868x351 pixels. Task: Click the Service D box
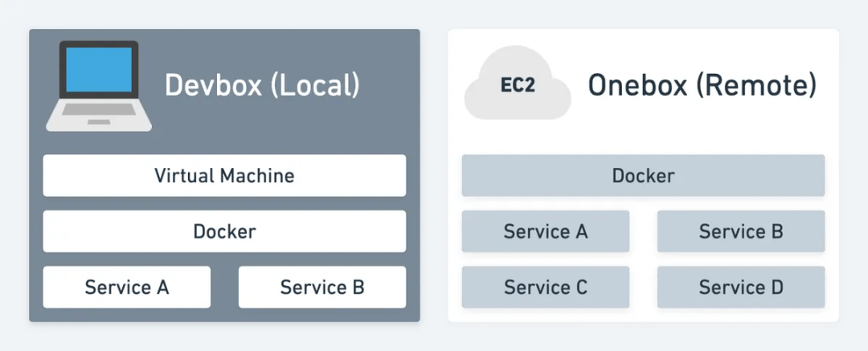741,287
